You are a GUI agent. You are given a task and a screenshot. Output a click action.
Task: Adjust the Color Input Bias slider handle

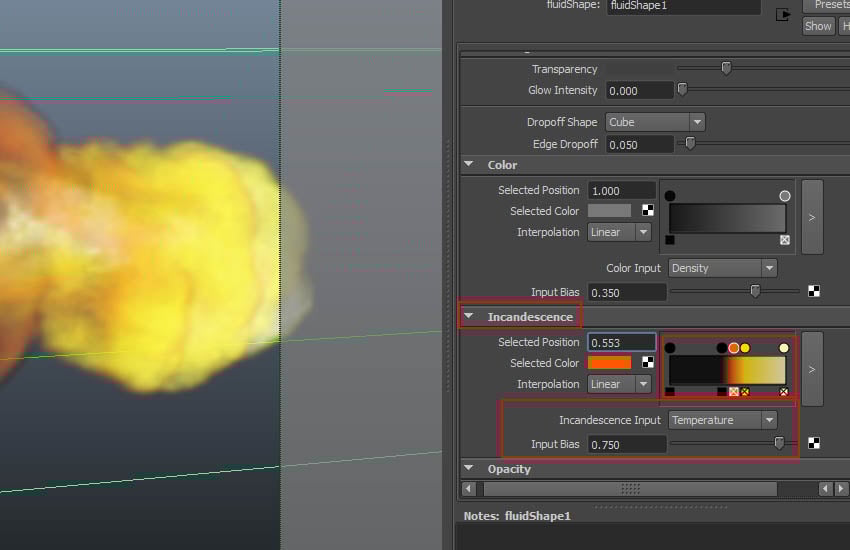(755, 291)
